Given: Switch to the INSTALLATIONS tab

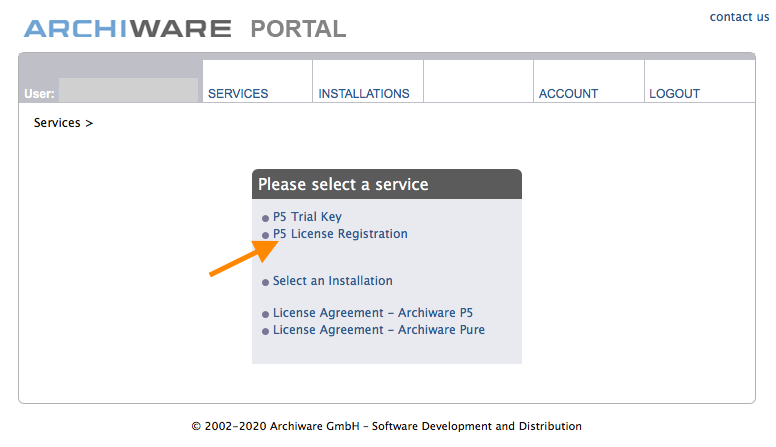Looking at the screenshot, I should point(364,94).
